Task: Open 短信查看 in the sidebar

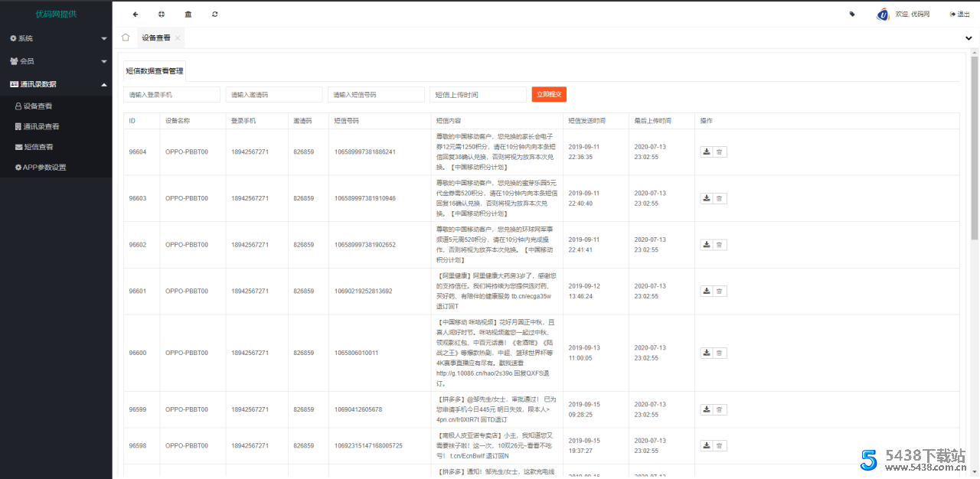Action: pos(38,147)
